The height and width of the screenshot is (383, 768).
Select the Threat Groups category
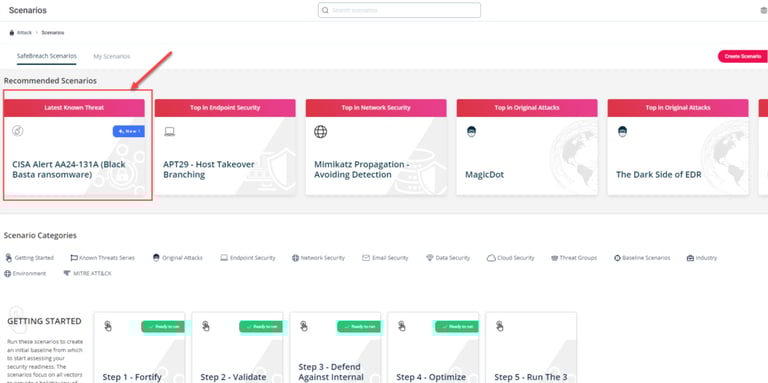coord(574,258)
